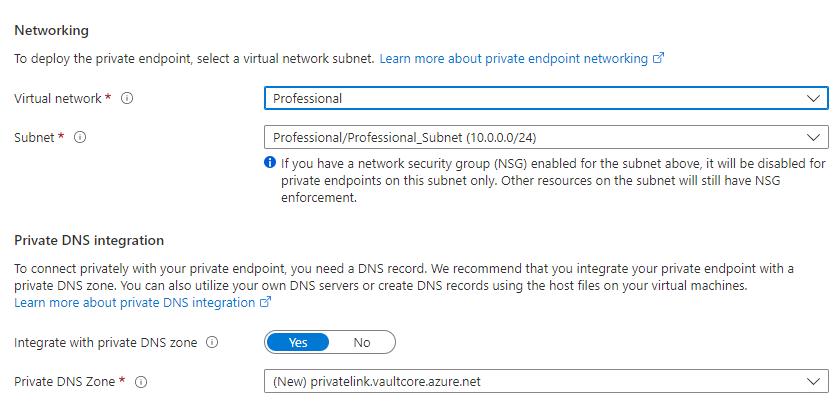Expand the Virtual network dropdown chevron

pos(813,98)
